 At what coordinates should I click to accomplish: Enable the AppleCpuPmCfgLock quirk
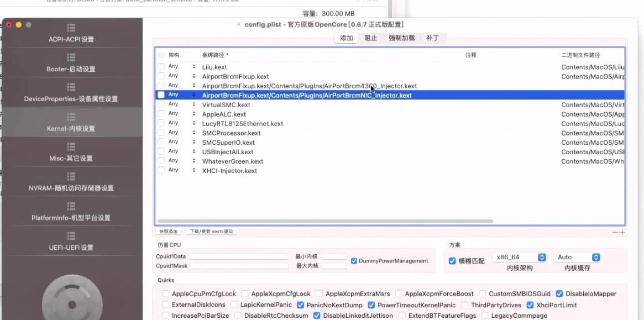tap(166, 293)
